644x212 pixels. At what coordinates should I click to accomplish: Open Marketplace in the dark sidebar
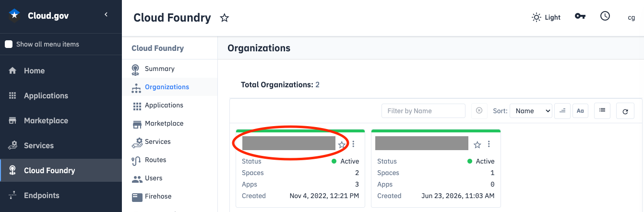coord(61,120)
